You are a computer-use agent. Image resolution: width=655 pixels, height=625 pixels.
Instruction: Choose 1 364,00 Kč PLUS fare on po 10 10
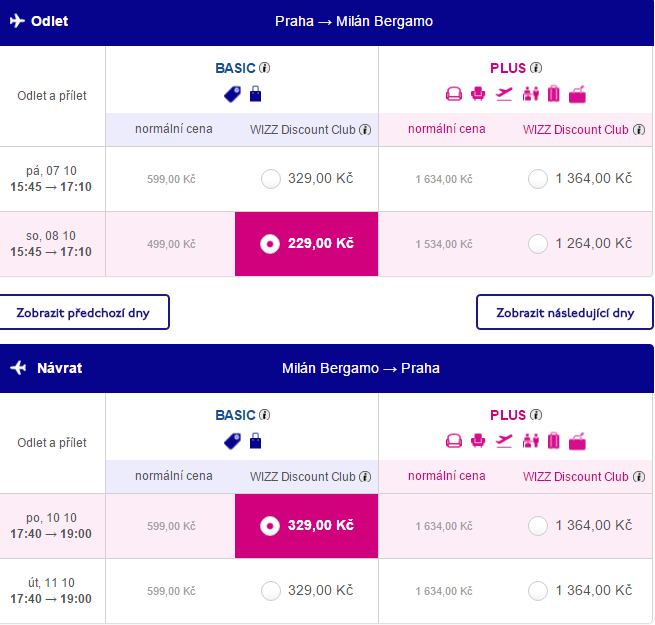coord(538,526)
